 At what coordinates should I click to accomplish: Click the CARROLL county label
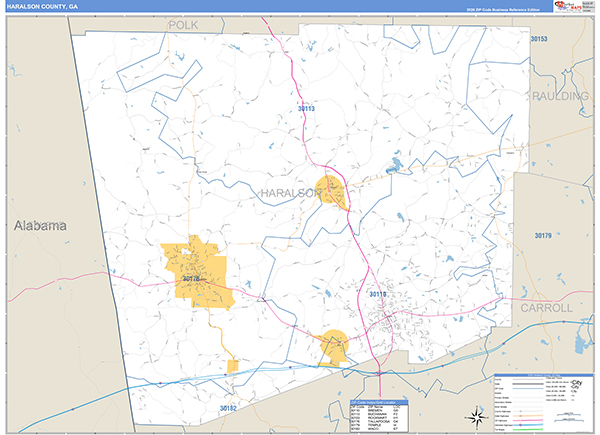click(546, 308)
